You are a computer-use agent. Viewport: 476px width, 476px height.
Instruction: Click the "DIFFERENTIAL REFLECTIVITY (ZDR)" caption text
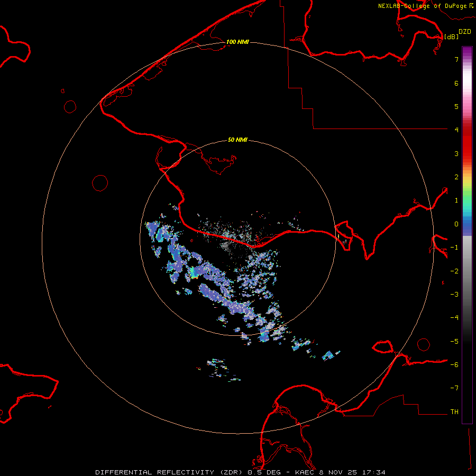(169, 472)
